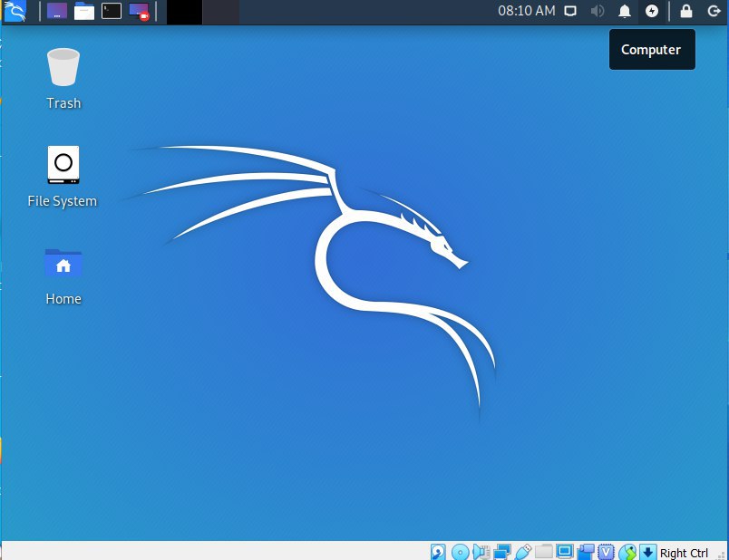729x560 pixels.
Task: Launch the terminal emulator from the panel
Action: [x=112, y=11]
